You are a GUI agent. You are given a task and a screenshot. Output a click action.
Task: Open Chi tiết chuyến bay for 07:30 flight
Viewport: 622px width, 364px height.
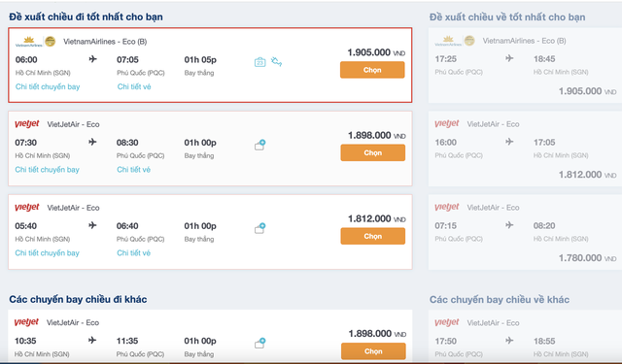(48, 170)
